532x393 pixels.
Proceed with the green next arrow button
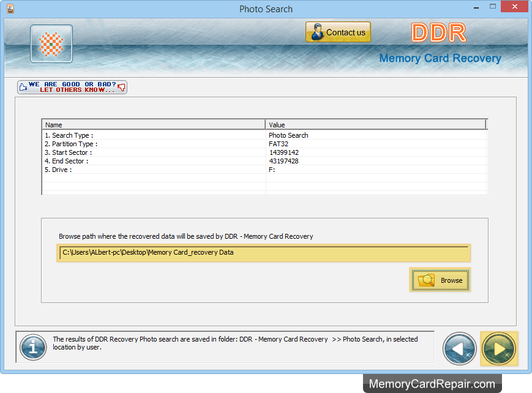tap(499, 349)
